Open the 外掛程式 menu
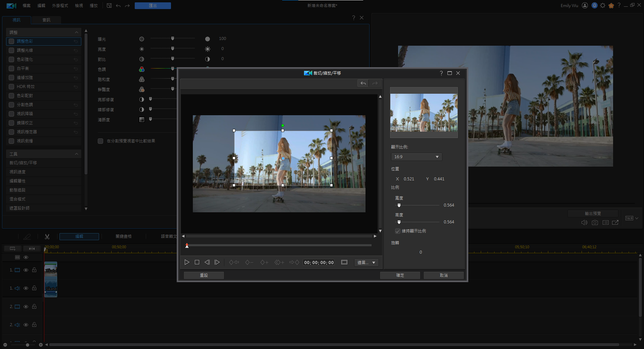The width and height of the screenshot is (644, 349). 60,6
